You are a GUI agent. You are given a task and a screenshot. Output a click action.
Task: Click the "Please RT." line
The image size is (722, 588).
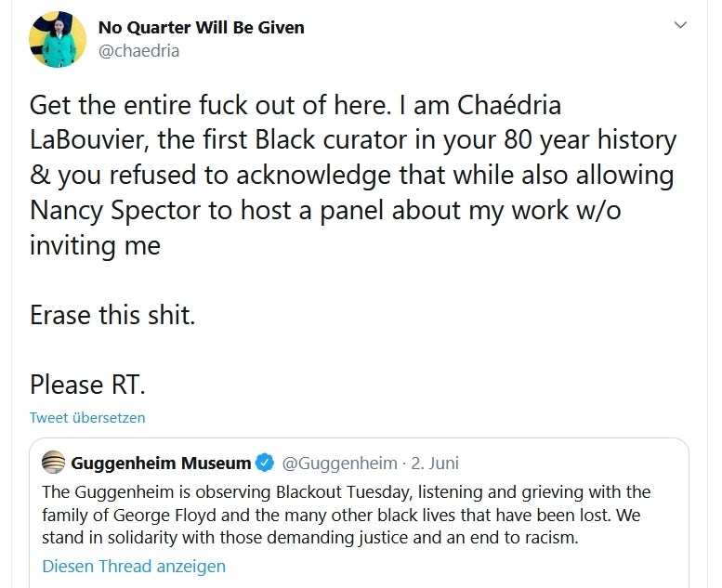(x=87, y=384)
